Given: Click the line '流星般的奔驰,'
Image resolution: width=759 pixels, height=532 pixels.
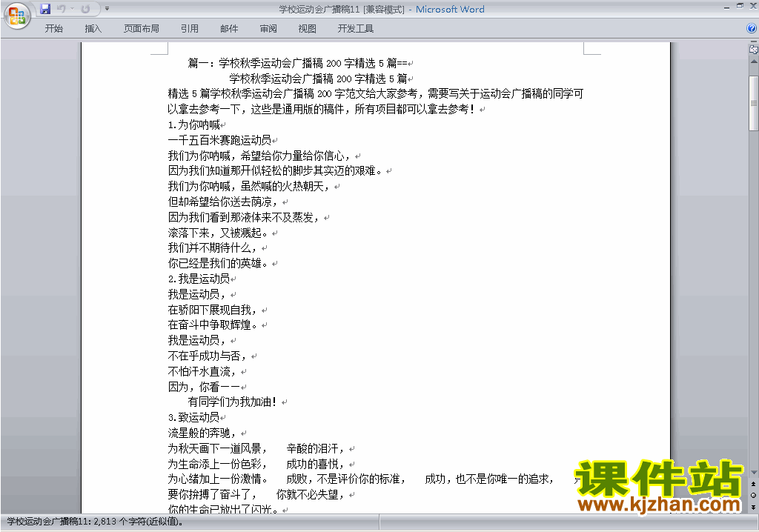Looking at the screenshot, I should (202, 433).
